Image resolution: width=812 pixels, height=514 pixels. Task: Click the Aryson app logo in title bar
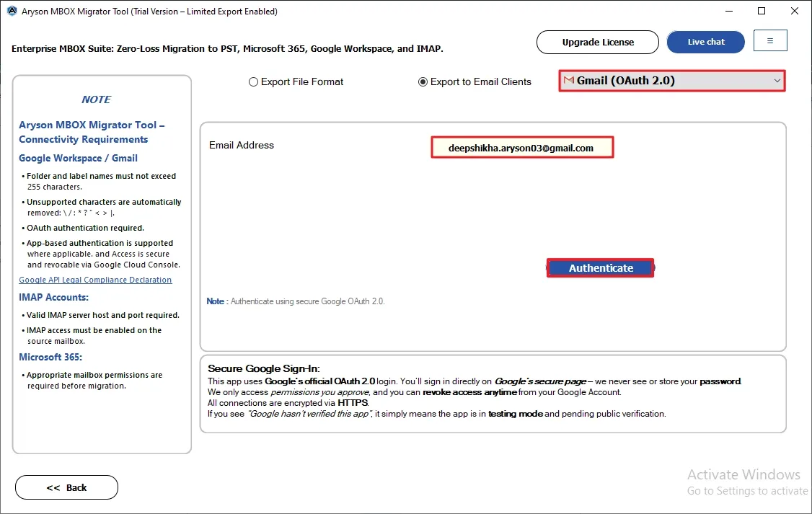(12, 11)
